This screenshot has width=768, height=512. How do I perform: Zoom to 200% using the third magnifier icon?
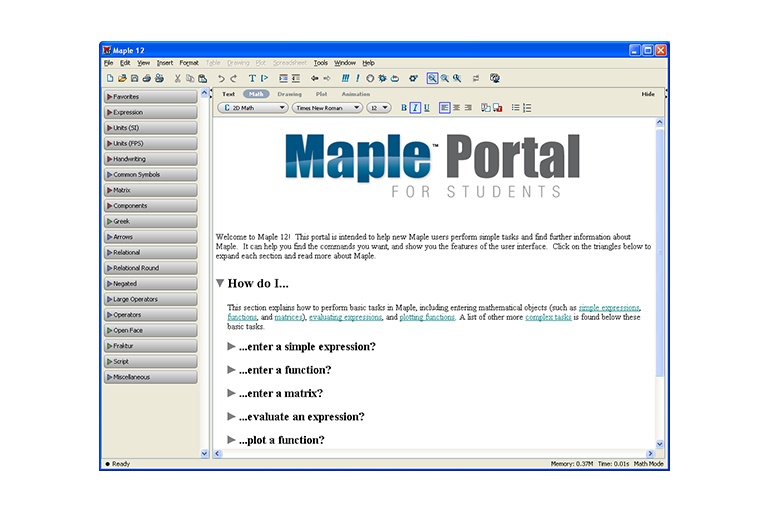457,78
